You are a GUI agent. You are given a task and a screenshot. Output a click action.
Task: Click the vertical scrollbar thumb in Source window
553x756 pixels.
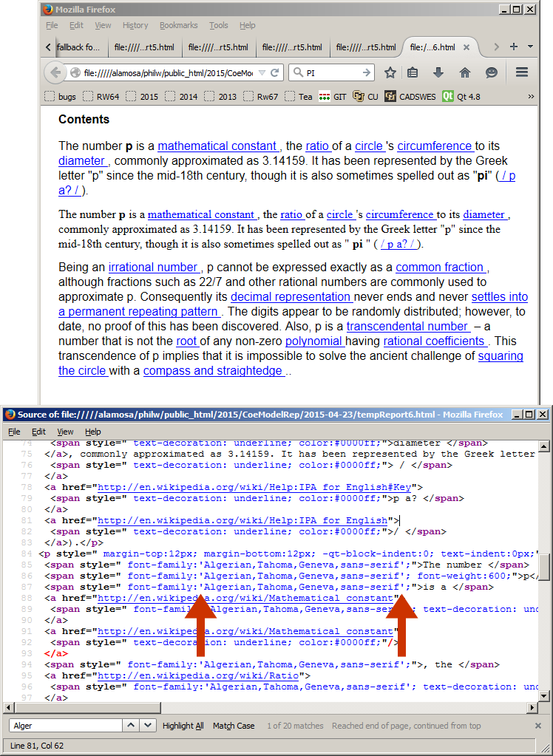click(544, 567)
